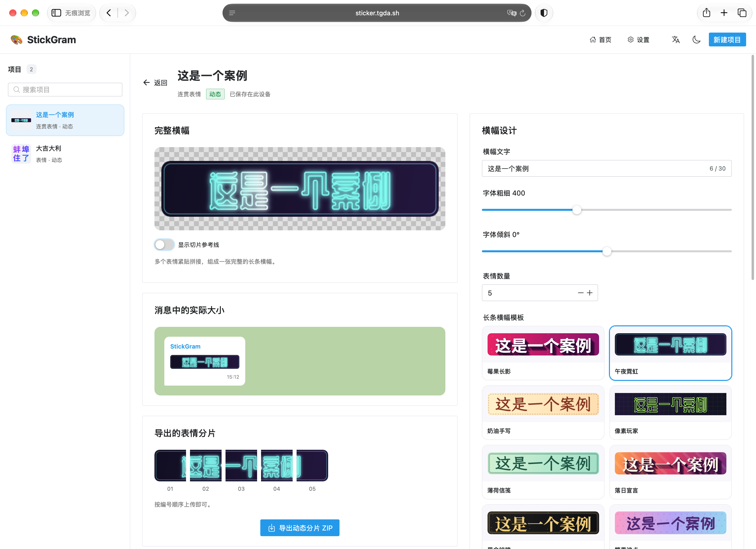Click the page vertical scrollbar
756x549 pixels.
752,168
